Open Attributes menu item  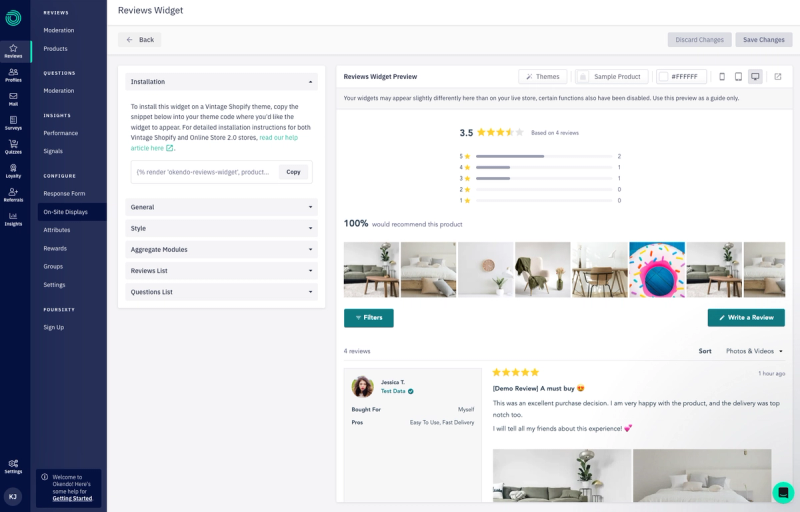57,230
